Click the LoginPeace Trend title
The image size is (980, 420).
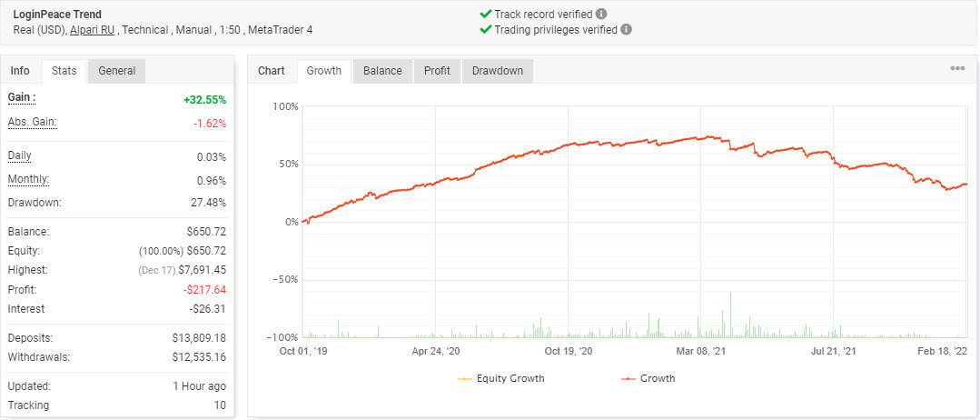pyautogui.click(x=57, y=14)
